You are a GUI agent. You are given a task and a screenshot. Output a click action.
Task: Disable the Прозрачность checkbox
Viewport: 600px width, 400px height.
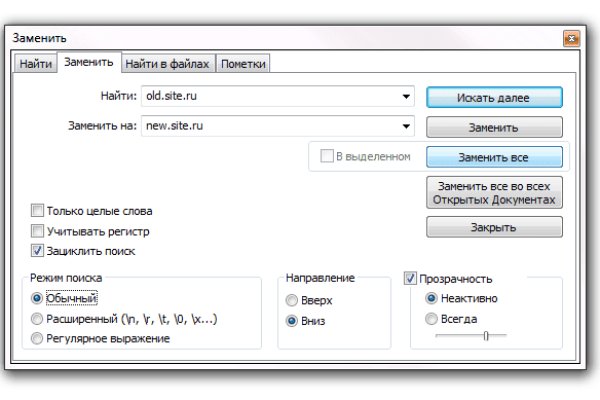pyautogui.click(x=411, y=279)
